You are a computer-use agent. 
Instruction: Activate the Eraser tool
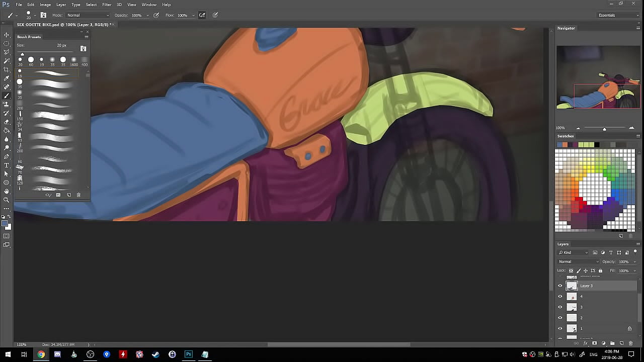tap(7, 122)
